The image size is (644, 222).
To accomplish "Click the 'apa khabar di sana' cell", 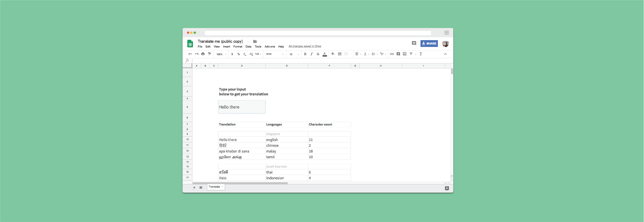I will 242,151.
